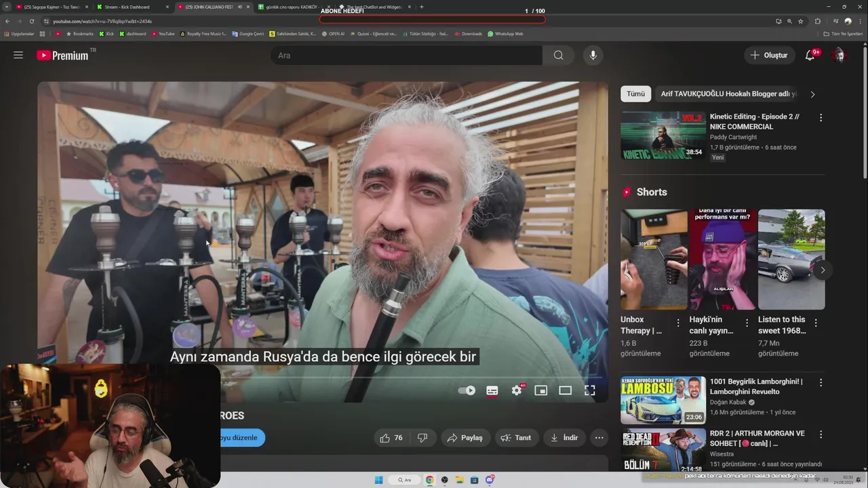The image size is (868, 488).
Task: Open 1001 Beygirlik Lamborghini thumbnail
Action: click(663, 401)
